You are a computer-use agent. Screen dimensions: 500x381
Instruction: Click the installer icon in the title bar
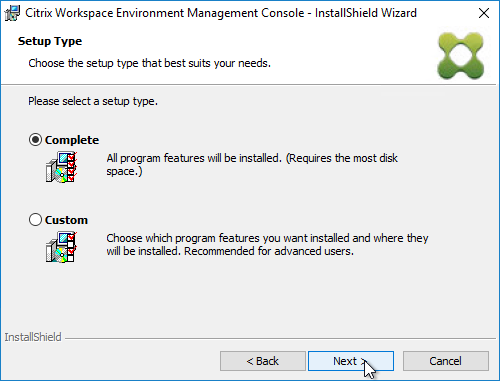click(12, 13)
